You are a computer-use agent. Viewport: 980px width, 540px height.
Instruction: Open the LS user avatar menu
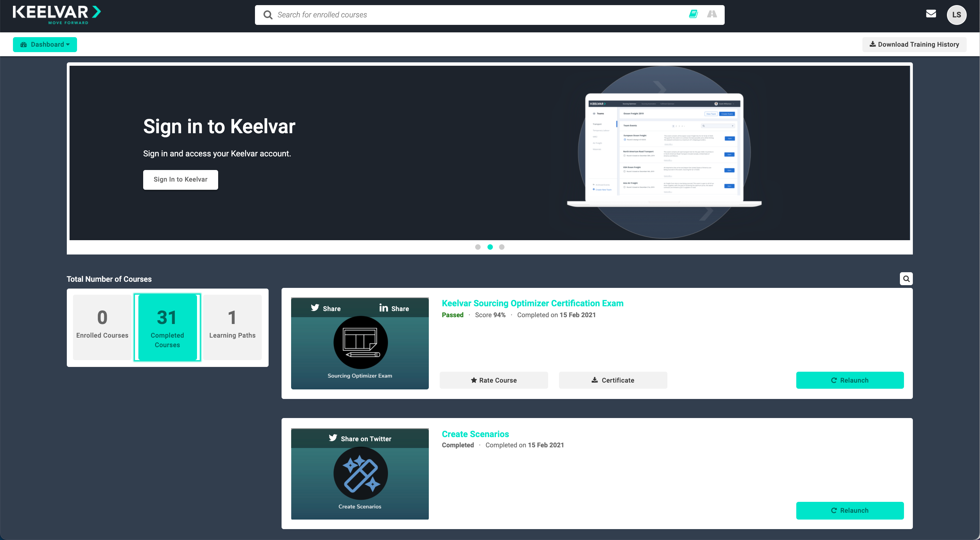point(956,15)
